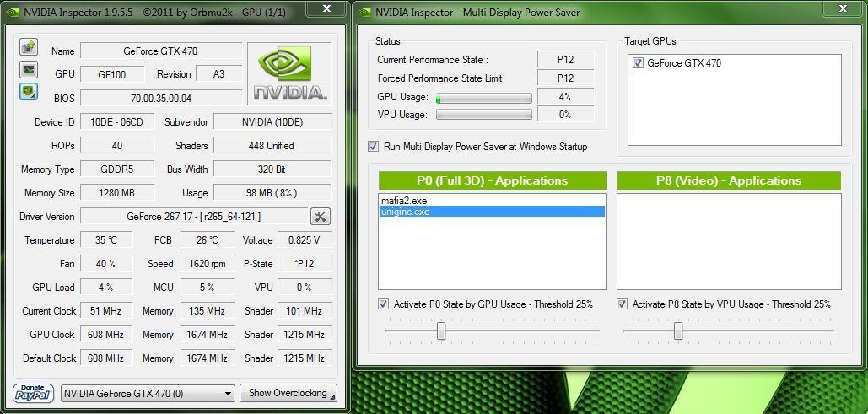This screenshot has height=414, width=868.
Task: Click Subvendor field NVIDIA (10DE)
Action: pos(272,121)
